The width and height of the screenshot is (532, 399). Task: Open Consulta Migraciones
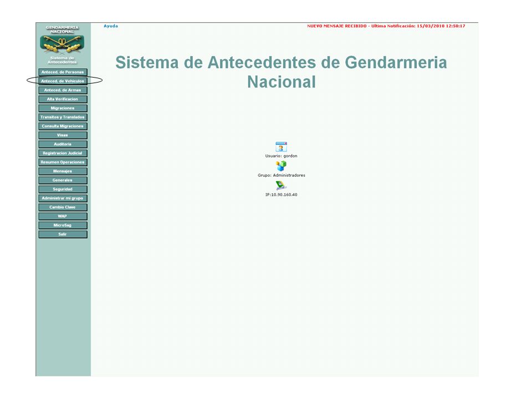[x=63, y=126]
